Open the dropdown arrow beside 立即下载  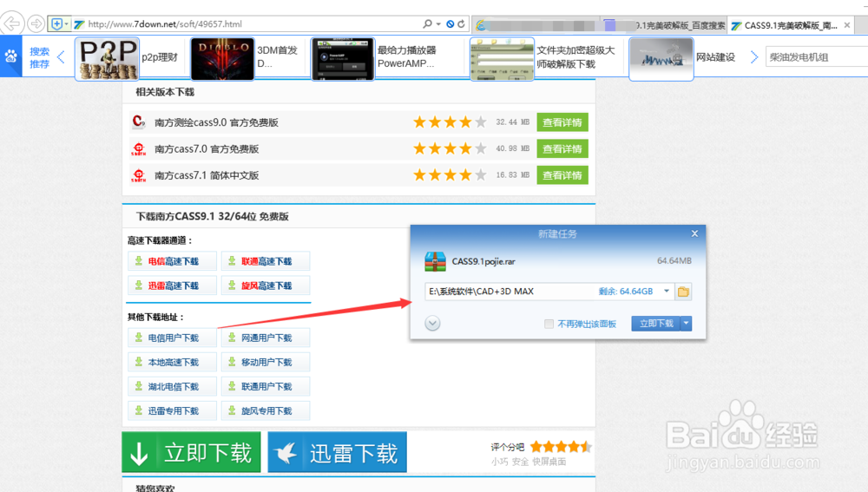pos(687,324)
